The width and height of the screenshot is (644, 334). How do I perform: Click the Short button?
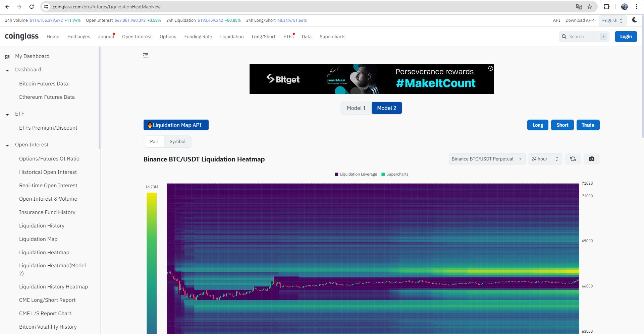point(562,125)
